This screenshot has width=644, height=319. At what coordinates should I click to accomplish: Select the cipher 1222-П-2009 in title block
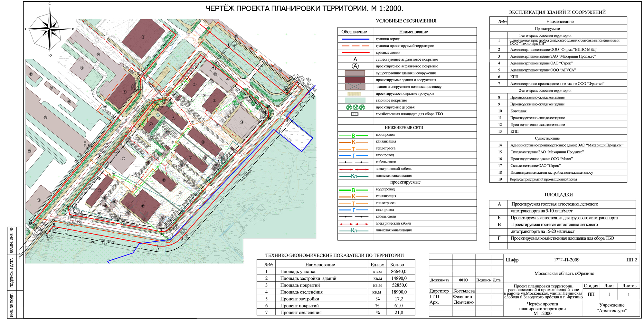[x=566, y=260]
